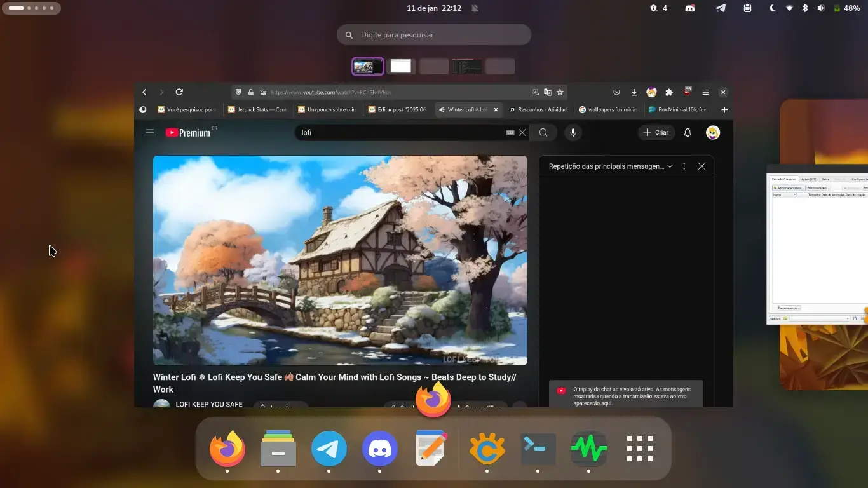The height and width of the screenshot is (488, 868).
Task: Switch to the 'Rascunhos - Atividade' tab
Action: [537, 109]
